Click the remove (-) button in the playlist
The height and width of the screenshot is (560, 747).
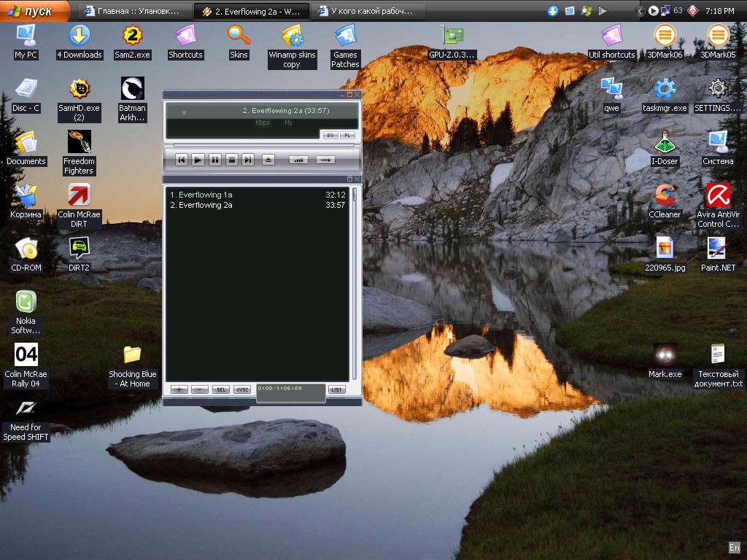[x=200, y=389]
